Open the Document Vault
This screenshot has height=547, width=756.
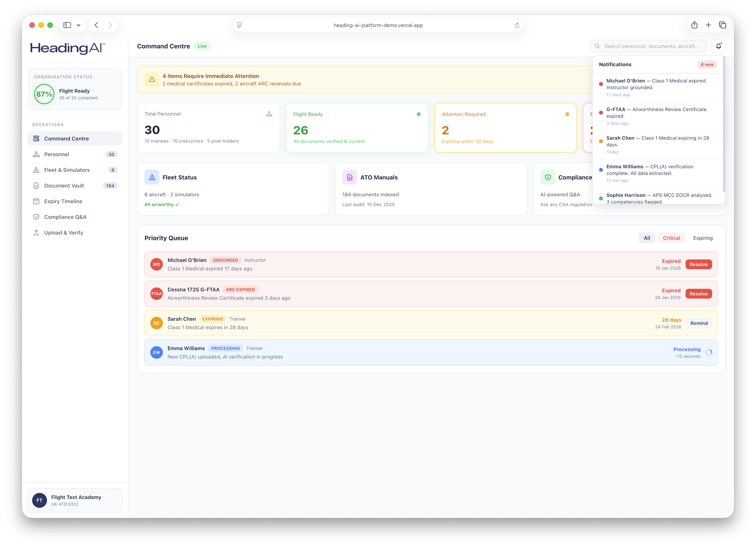[x=64, y=186]
